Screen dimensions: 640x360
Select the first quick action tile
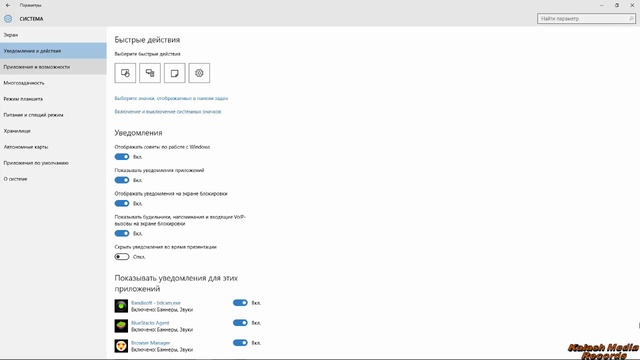[x=125, y=73]
